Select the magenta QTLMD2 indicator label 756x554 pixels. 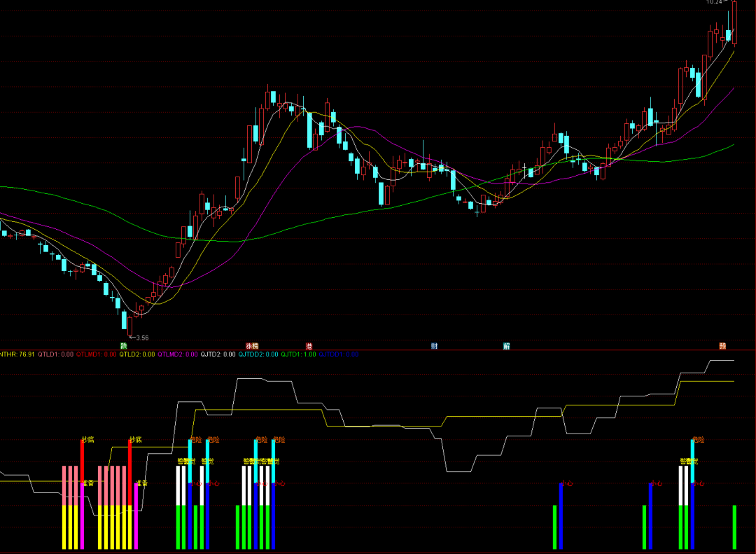[x=178, y=354]
